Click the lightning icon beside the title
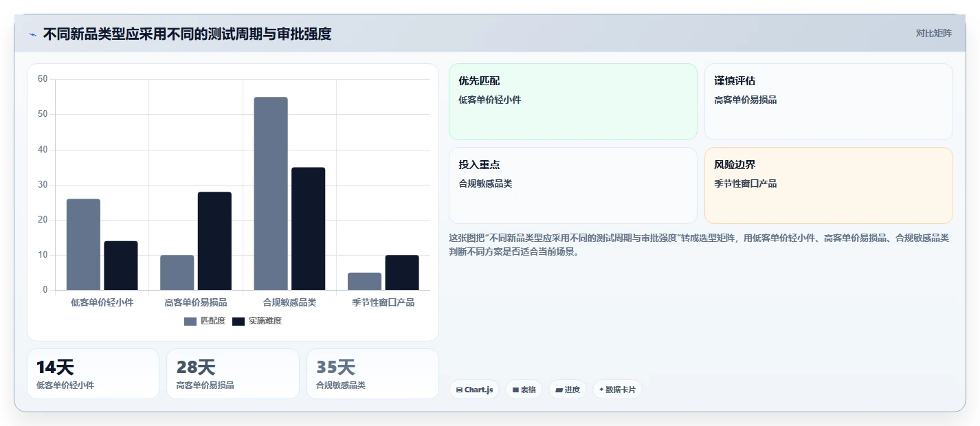Image resolution: width=980 pixels, height=426 pixels. [32, 34]
